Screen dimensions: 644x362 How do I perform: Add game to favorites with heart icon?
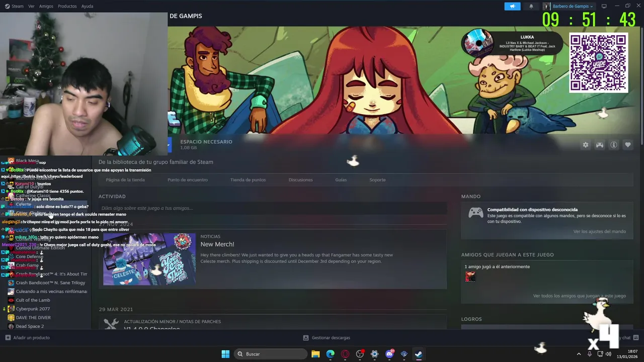pyautogui.click(x=628, y=145)
